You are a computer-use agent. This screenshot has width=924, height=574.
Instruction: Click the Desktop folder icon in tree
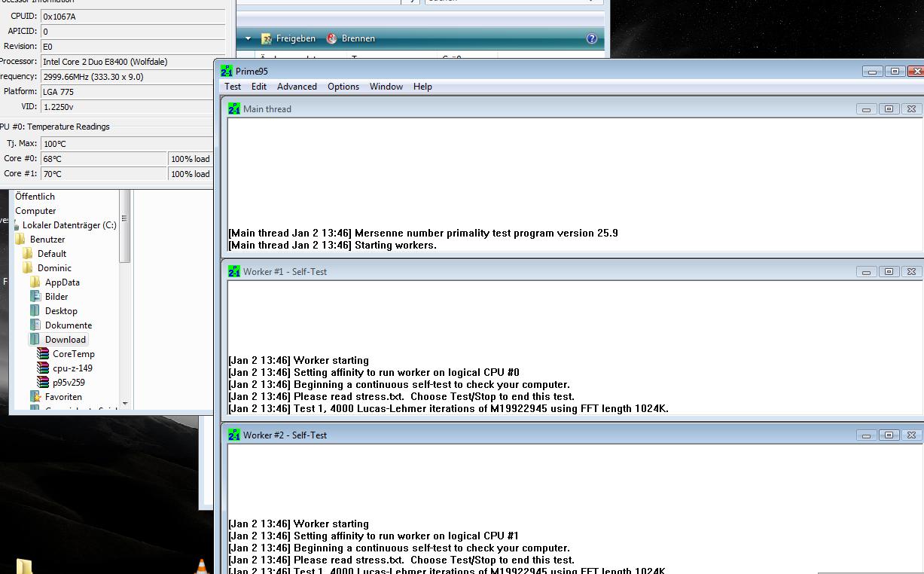35,310
